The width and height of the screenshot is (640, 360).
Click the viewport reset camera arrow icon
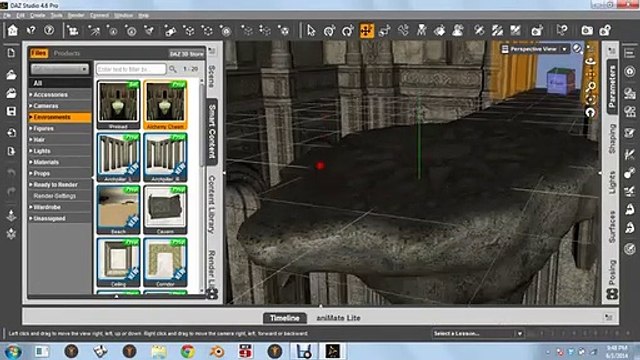(590, 112)
